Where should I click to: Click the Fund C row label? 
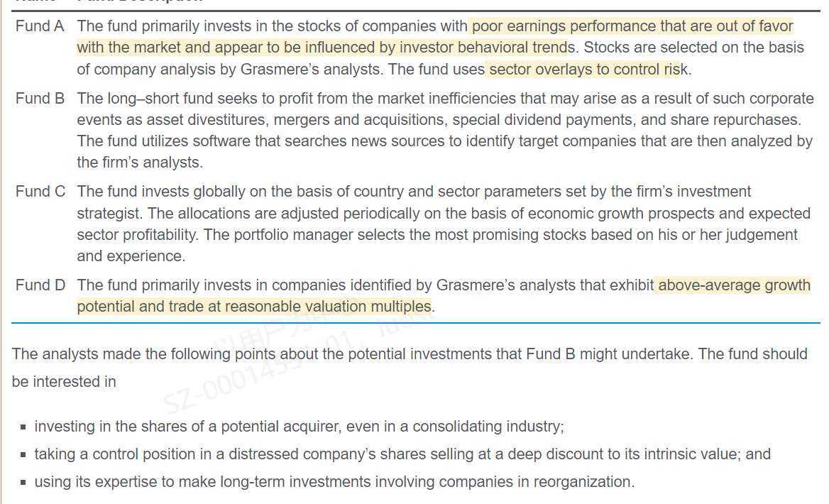pyautogui.click(x=40, y=192)
